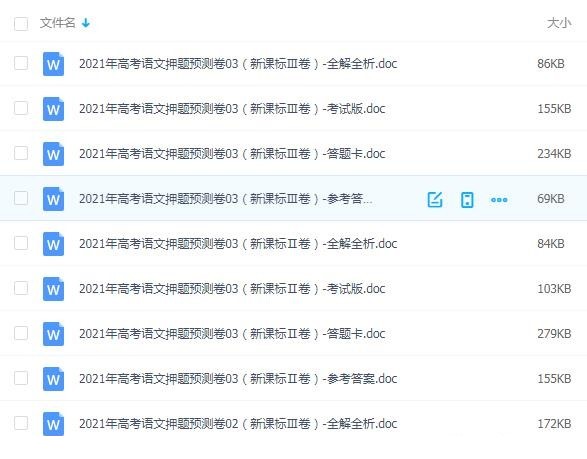This screenshot has height=459, width=587.
Task: Click the 86KB size value
Action: click(x=551, y=64)
